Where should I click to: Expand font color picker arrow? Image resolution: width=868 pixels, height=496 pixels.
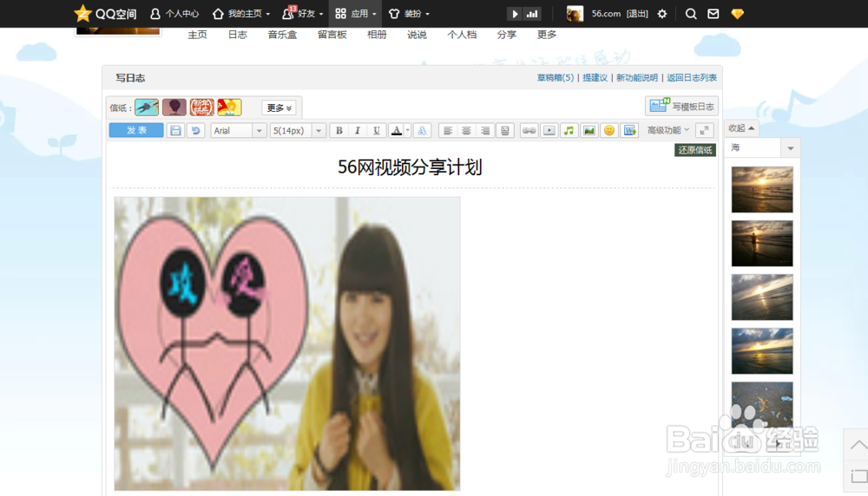[x=408, y=130]
